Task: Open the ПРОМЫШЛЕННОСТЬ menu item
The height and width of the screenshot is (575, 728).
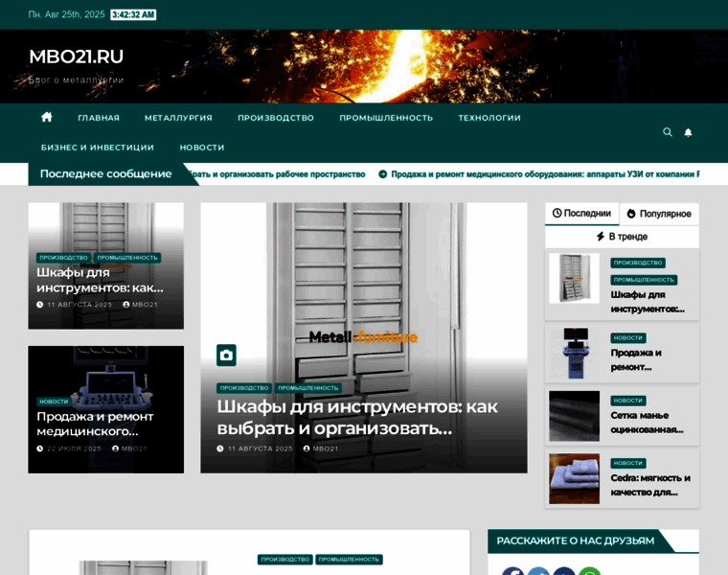Action: point(386,118)
